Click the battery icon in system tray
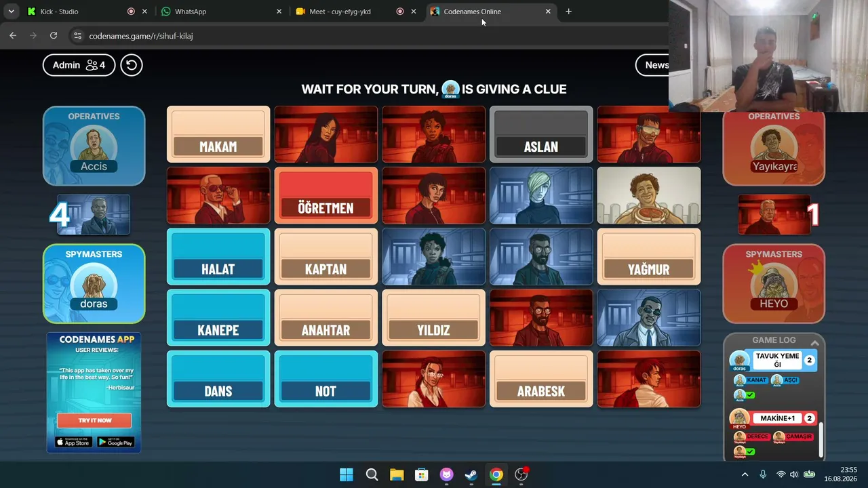This screenshot has height=488, width=868. tap(809, 474)
